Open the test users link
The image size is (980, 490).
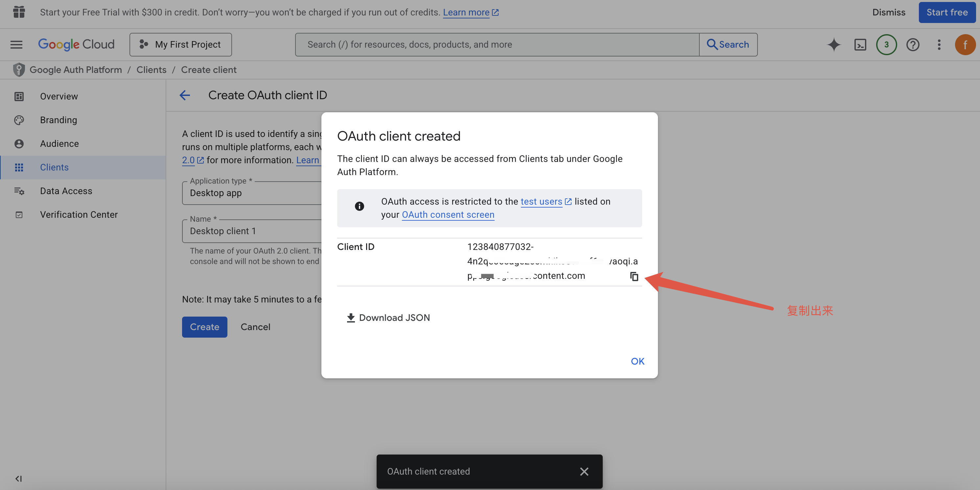click(x=546, y=201)
